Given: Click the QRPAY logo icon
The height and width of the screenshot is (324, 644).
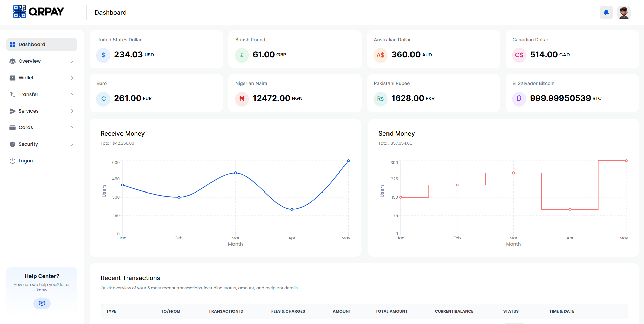Looking at the screenshot, I should pos(19,11).
